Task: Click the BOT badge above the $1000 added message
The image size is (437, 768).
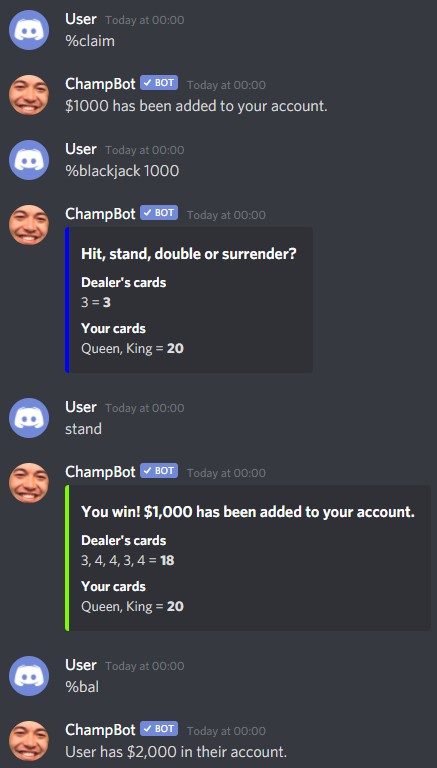Action: [x=159, y=84]
